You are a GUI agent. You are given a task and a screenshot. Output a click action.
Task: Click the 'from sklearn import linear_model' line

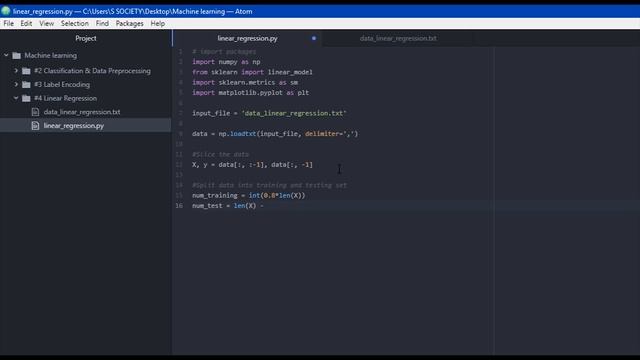[x=252, y=72]
